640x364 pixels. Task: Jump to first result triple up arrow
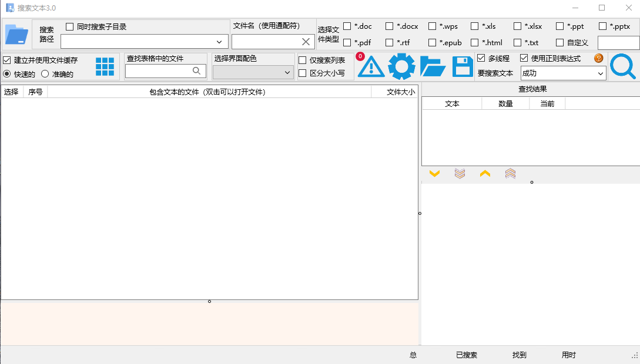coord(510,174)
